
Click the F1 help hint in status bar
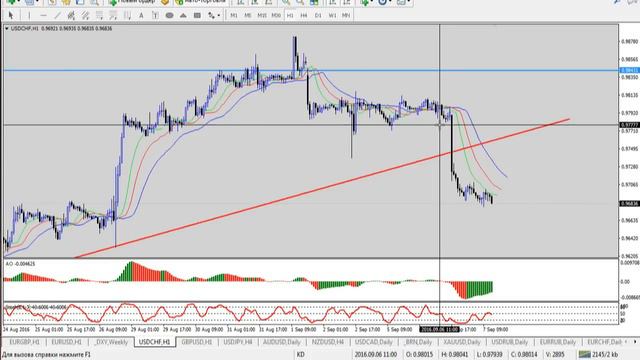click(47, 354)
